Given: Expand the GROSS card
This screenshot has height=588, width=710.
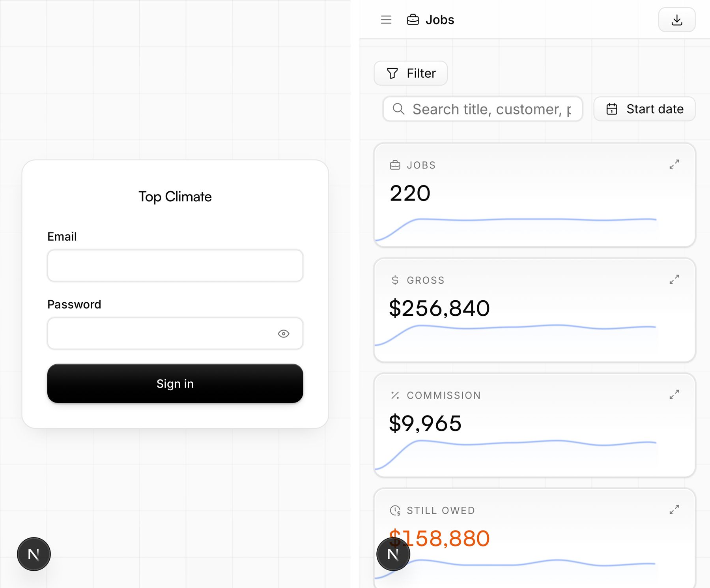Looking at the screenshot, I should (674, 279).
